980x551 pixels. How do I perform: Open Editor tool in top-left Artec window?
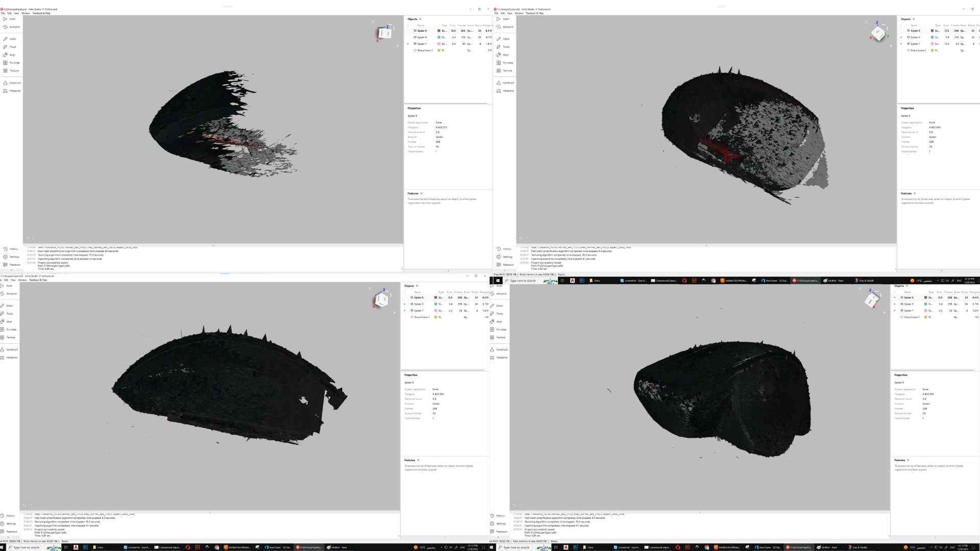pos(10,39)
